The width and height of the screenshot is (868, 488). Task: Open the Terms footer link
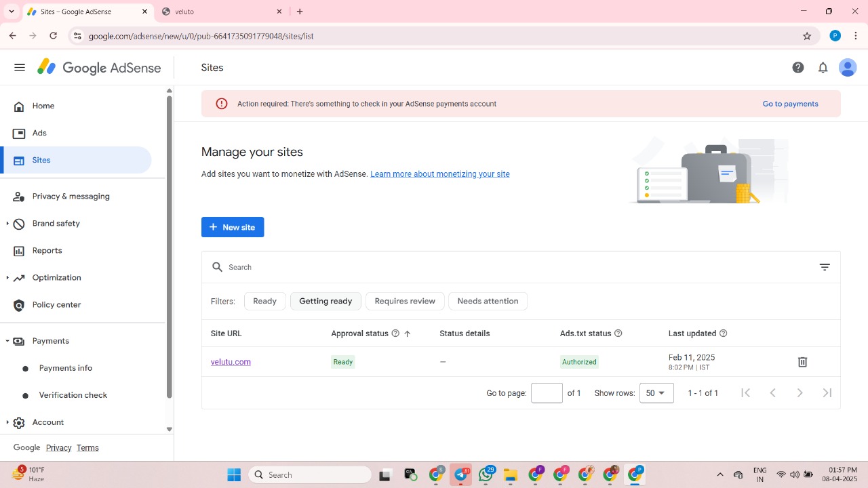pos(87,447)
